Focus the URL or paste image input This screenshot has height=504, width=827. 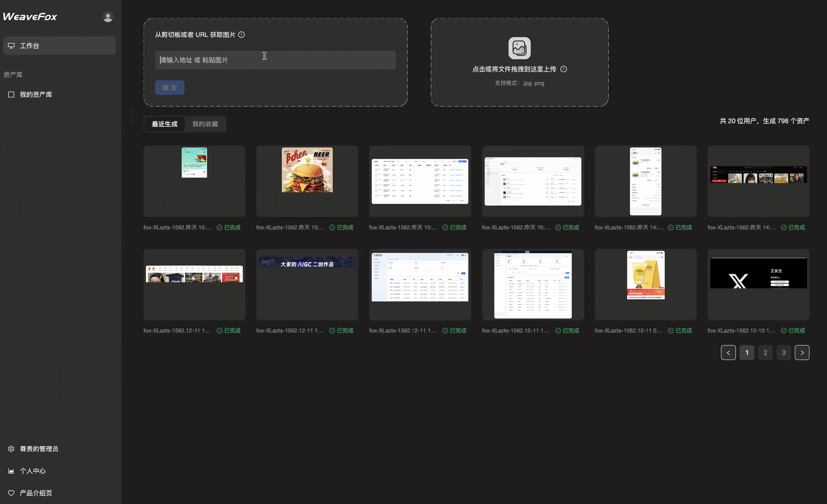tap(275, 60)
